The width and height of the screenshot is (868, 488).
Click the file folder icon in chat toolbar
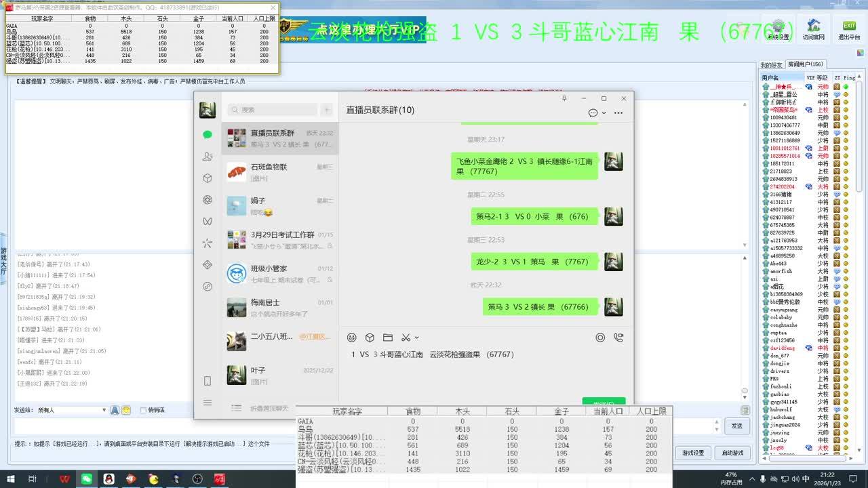388,338
